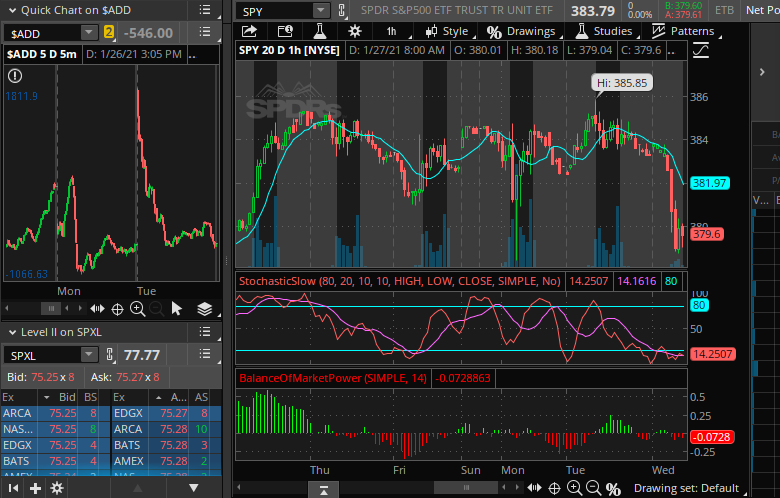Open the list menu beside -546.00
780x498 pixels.
(204, 32)
